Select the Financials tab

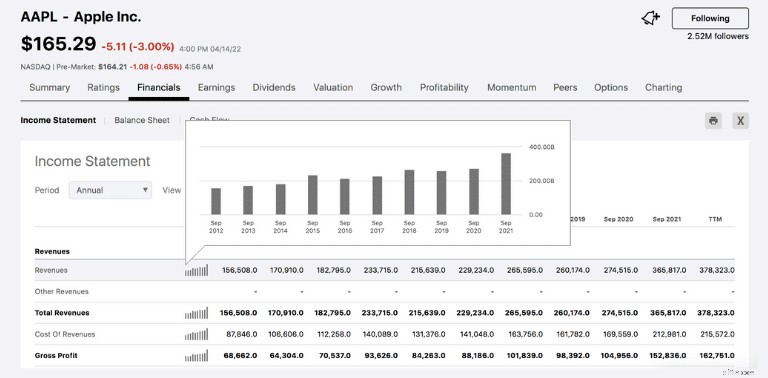[x=159, y=88]
